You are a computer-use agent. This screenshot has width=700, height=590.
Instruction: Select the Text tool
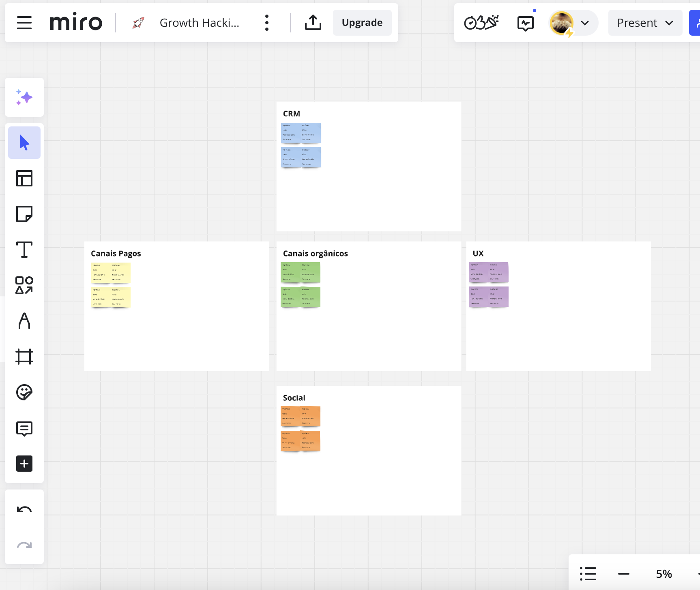click(x=24, y=250)
